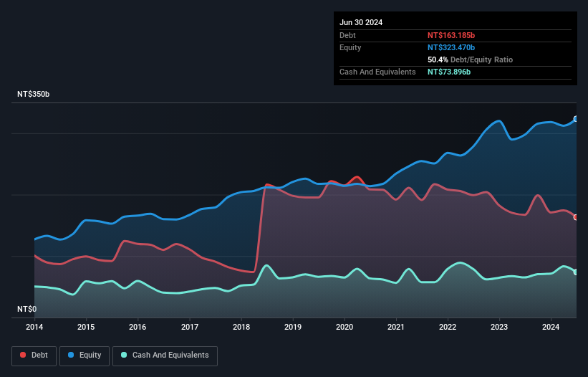Click the 2017 x-axis label
The height and width of the screenshot is (377, 588).
pos(190,327)
